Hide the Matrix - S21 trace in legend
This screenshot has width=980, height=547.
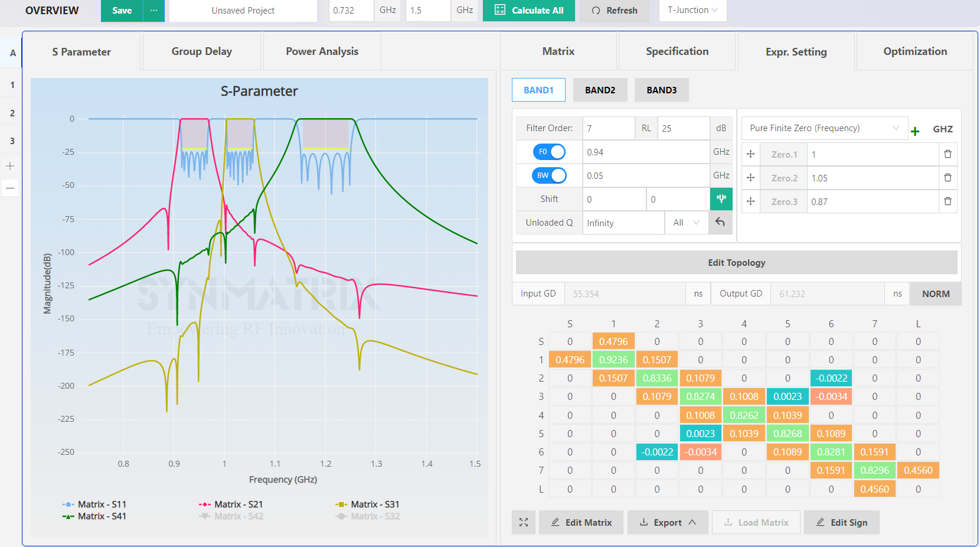point(231,504)
